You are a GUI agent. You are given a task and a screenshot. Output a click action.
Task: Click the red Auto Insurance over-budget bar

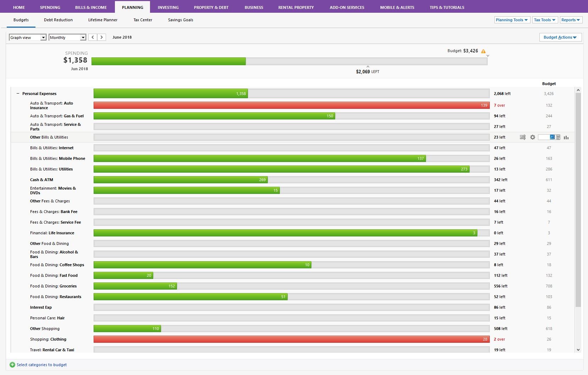pos(291,105)
